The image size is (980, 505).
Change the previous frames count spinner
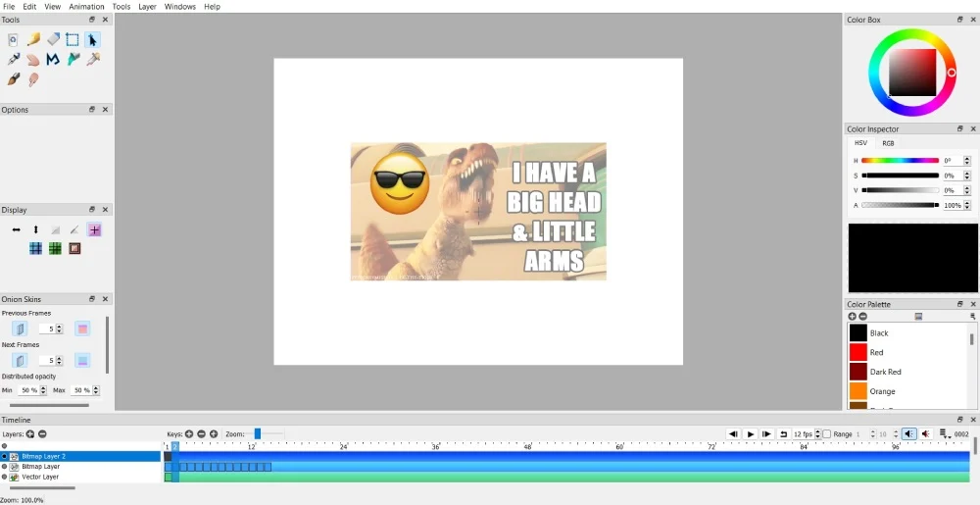51,328
